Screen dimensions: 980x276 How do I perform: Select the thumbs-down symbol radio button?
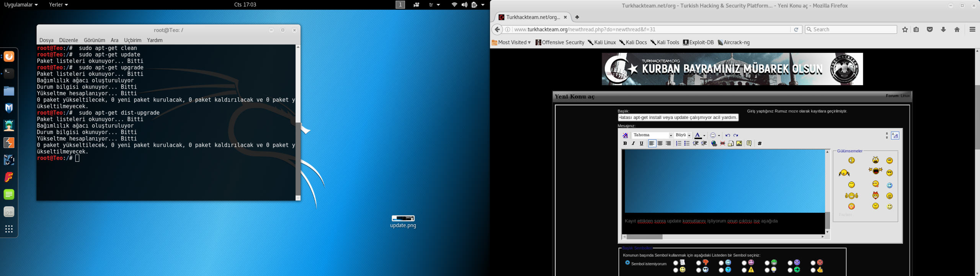(699, 263)
